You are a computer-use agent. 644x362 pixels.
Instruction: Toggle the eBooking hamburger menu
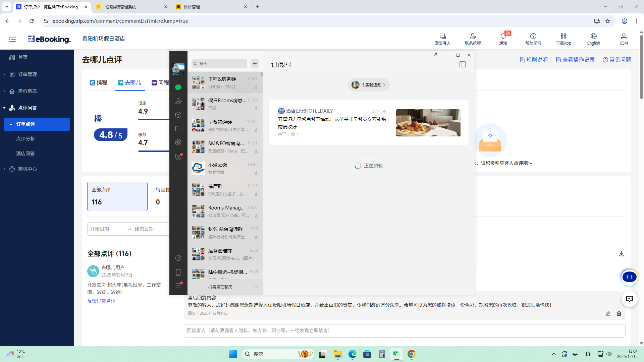point(12,39)
